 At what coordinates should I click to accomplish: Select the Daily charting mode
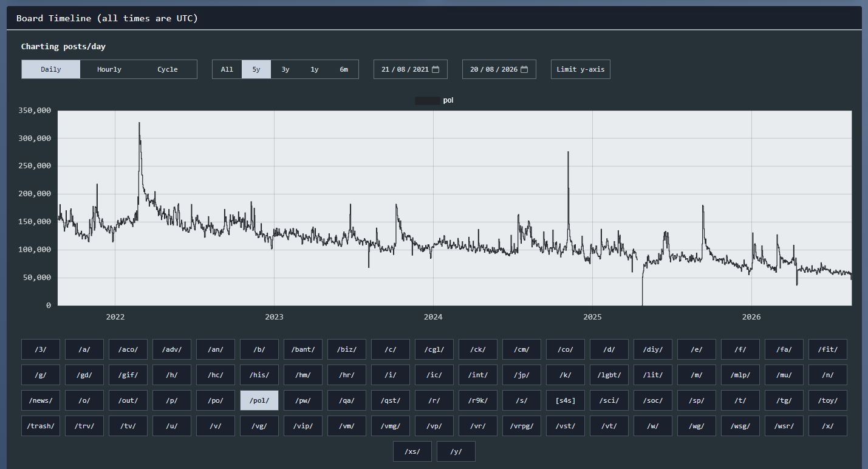tap(51, 69)
